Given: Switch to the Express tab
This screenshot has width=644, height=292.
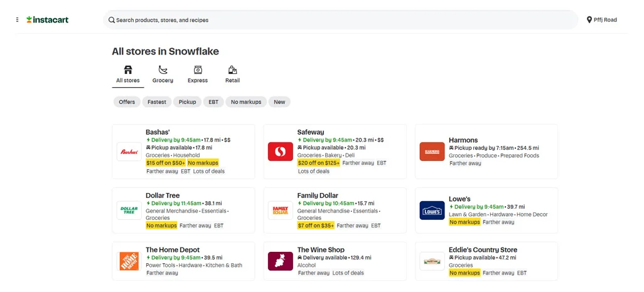Looking at the screenshot, I should [x=198, y=75].
